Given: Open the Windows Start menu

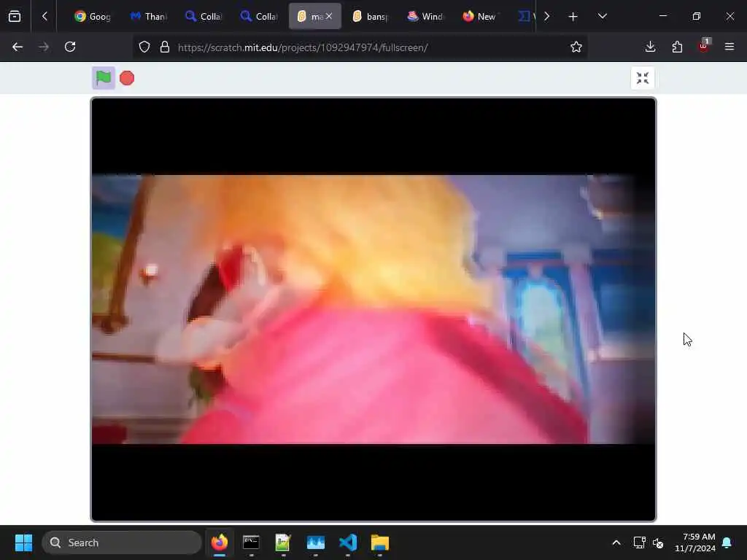Looking at the screenshot, I should [x=23, y=542].
